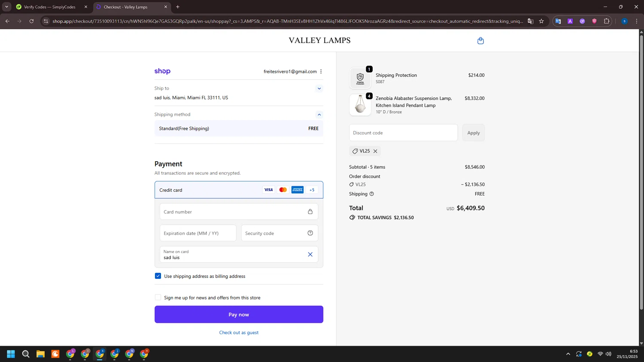Open the shopping cart bag icon
The height and width of the screenshot is (362, 644).
point(480,41)
